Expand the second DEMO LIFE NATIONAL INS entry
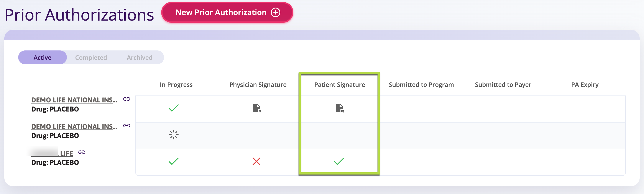Viewport: 644px width, 194px height. 74,127
